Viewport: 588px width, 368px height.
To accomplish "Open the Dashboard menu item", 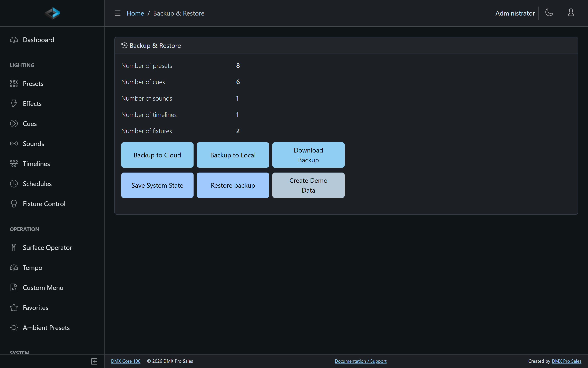I will (x=52, y=40).
